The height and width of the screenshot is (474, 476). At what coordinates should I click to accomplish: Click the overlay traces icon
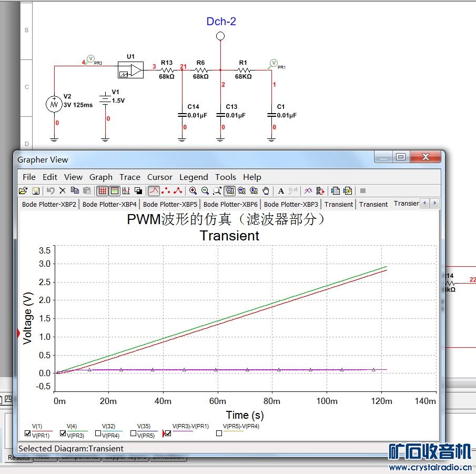[308, 190]
